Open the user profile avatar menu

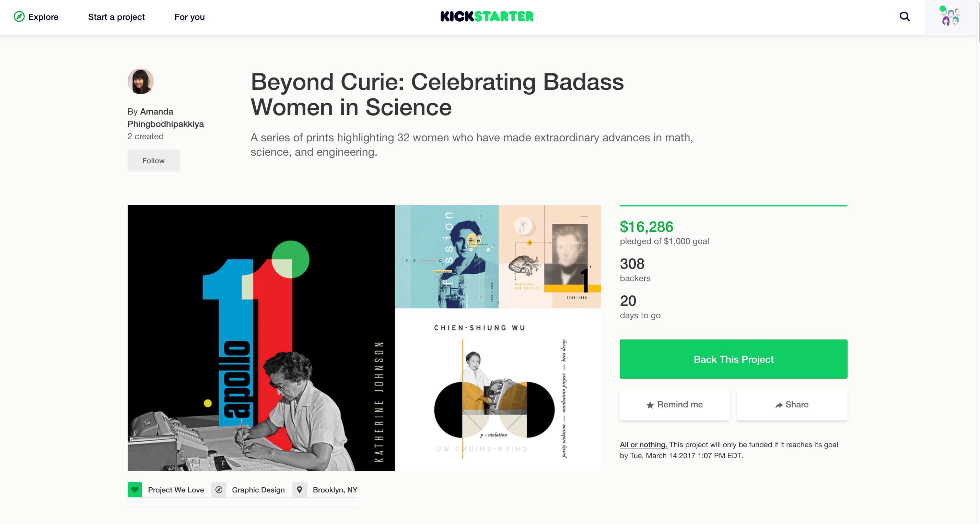(949, 16)
